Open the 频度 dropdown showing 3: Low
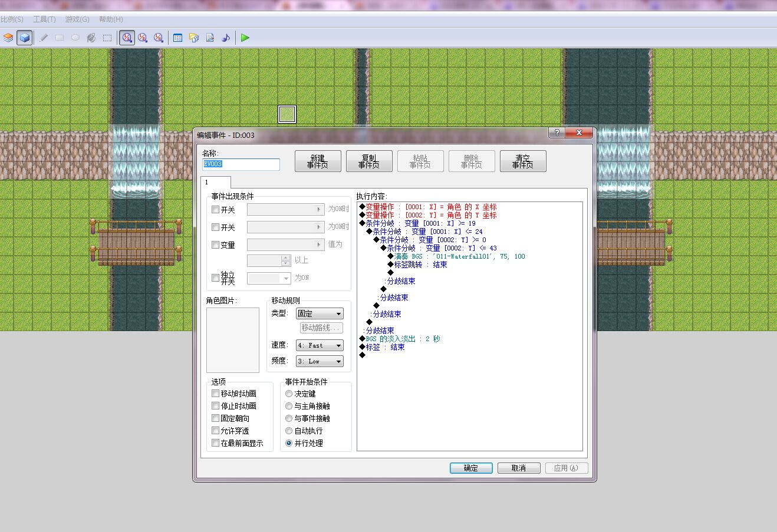Viewport: 777px width, 532px height. tap(319, 361)
